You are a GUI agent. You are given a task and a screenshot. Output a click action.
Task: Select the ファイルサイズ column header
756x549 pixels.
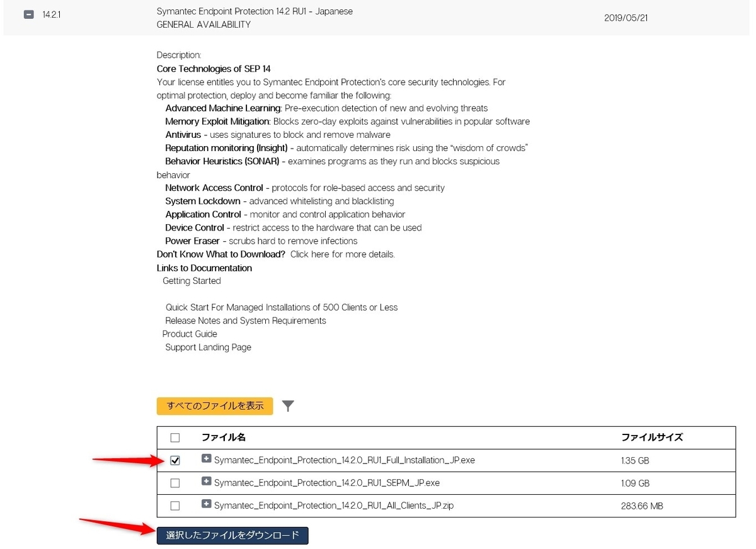[652, 438]
